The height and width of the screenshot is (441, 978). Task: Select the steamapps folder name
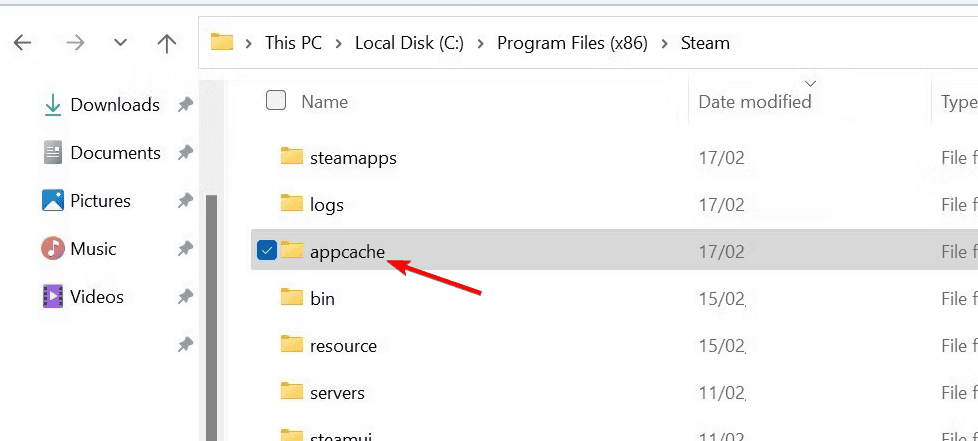tap(353, 158)
